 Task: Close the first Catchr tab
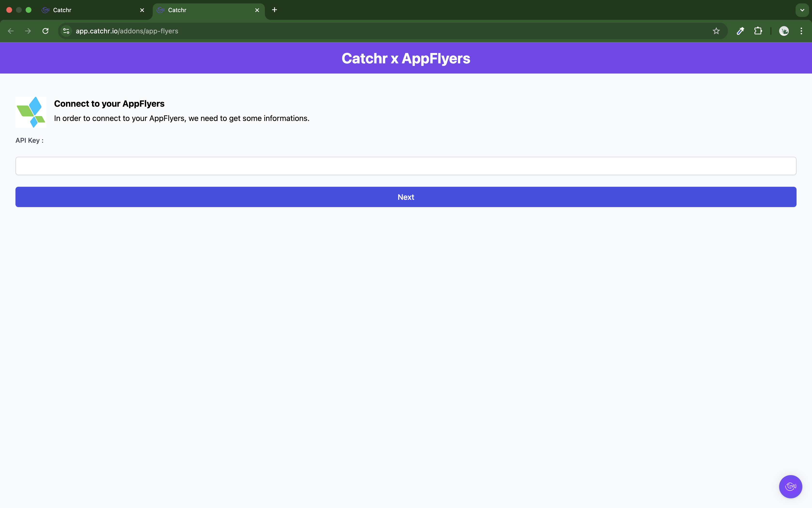(142, 10)
